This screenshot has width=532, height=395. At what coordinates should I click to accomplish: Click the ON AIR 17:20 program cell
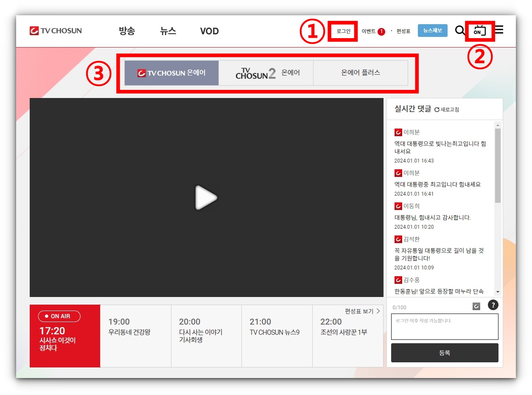[65, 336]
